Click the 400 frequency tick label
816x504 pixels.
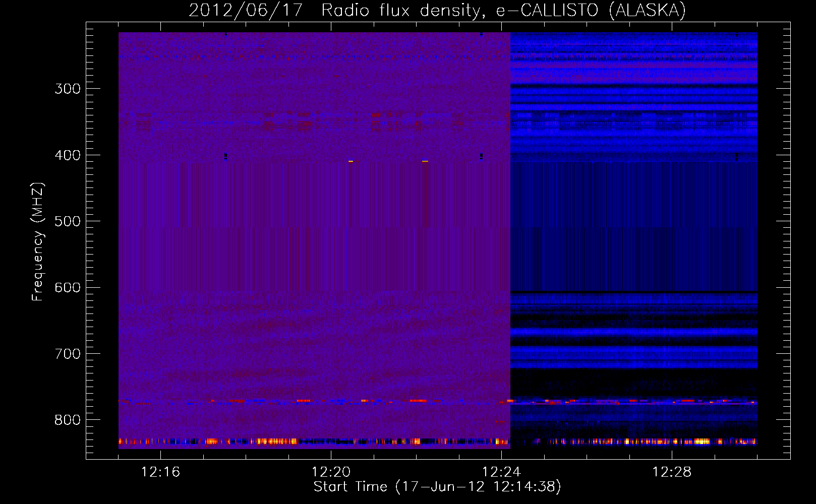(x=68, y=155)
